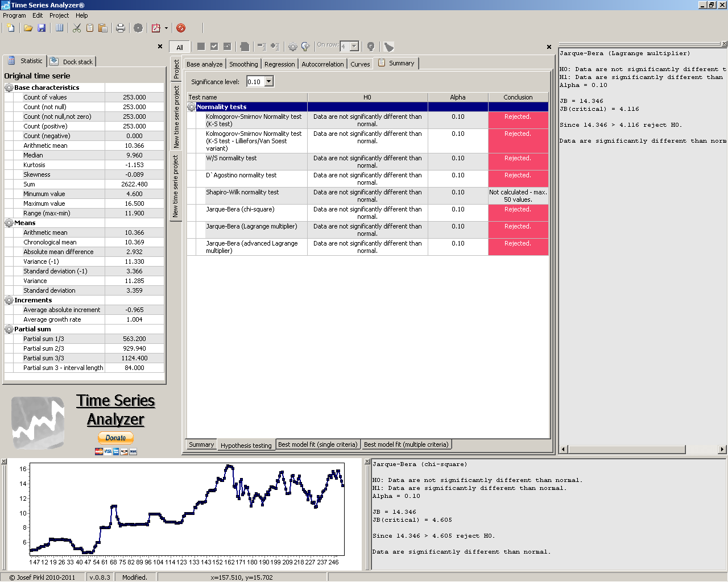Click the Copy clipboard icon
728x582 pixels.
pyautogui.click(x=90, y=28)
